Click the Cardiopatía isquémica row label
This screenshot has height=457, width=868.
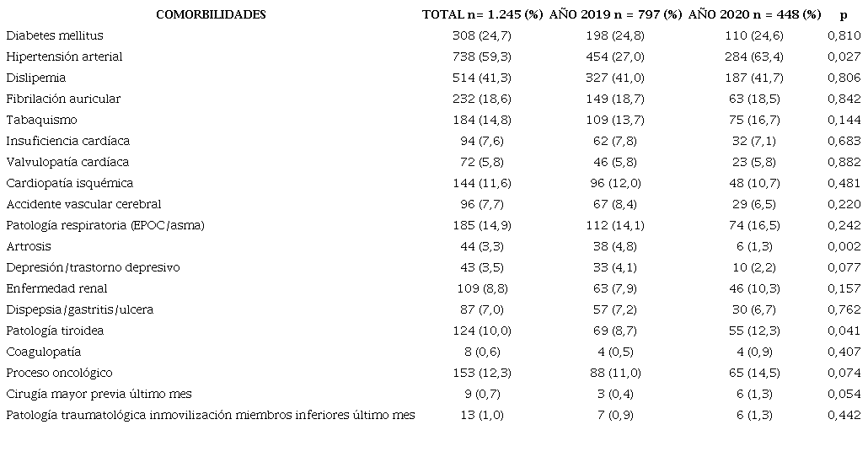tap(70, 183)
